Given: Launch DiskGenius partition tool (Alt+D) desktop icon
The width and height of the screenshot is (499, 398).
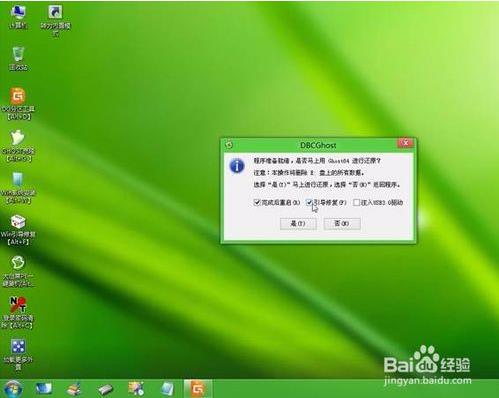Looking at the screenshot, I should [18, 104].
